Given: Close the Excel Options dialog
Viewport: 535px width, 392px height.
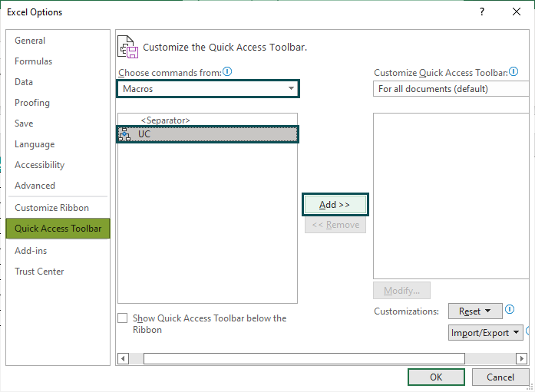Looking at the screenshot, I should pyautogui.click(x=517, y=12).
